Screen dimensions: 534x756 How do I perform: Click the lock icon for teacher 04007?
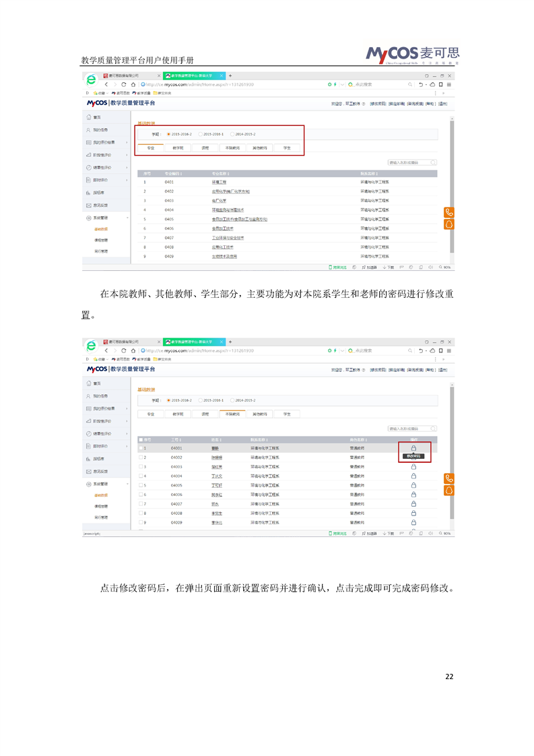point(413,504)
